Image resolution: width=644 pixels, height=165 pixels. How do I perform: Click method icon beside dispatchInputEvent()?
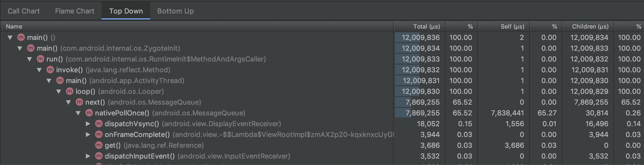click(x=99, y=156)
